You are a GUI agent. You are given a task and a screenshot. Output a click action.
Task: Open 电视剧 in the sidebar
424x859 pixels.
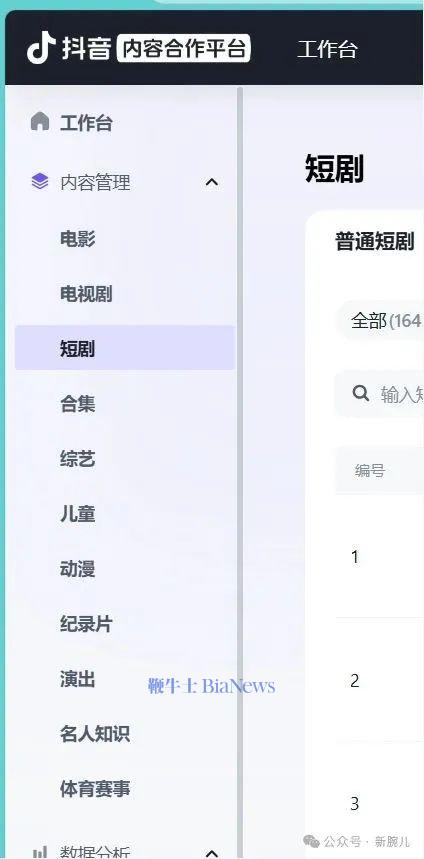pyautogui.click(x=86, y=294)
